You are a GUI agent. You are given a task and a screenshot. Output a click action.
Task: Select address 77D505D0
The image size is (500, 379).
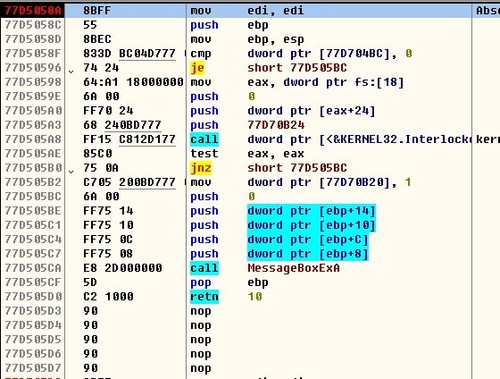point(33,297)
